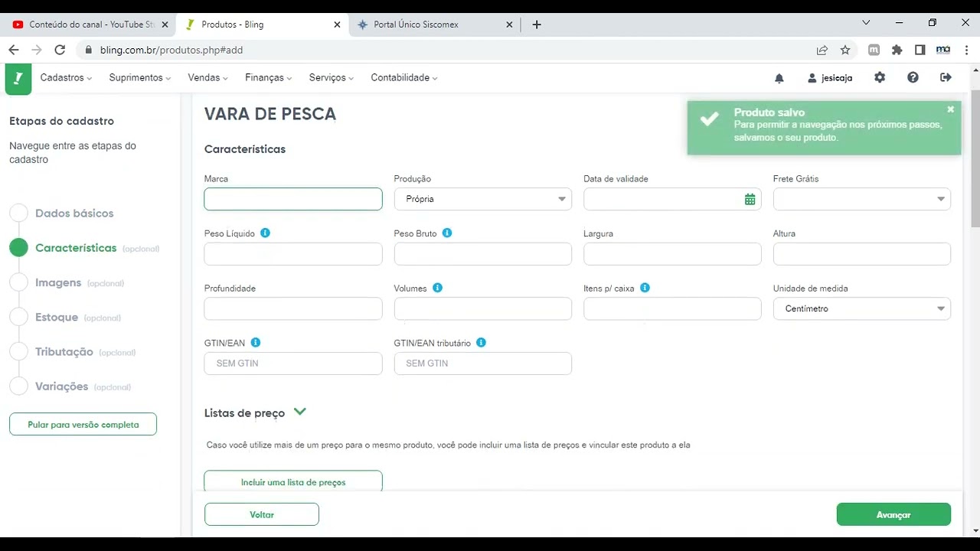Click the Peso Líquido input field
980x551 pixels.
293,254
